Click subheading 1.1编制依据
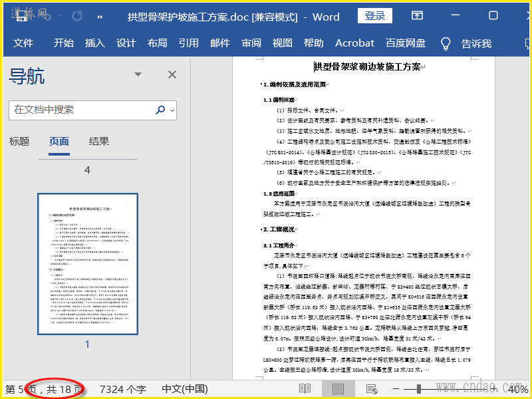 [279, 100]
